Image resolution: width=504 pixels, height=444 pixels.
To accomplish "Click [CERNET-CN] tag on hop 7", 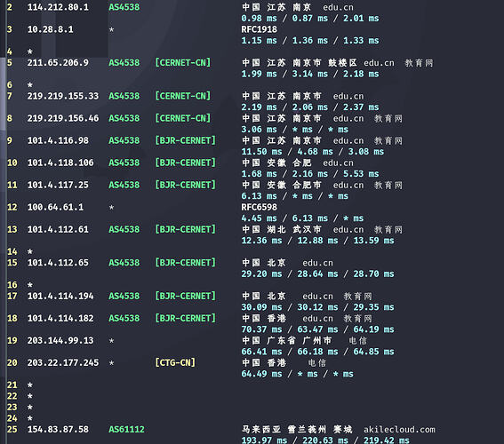I will coord(183,96).
